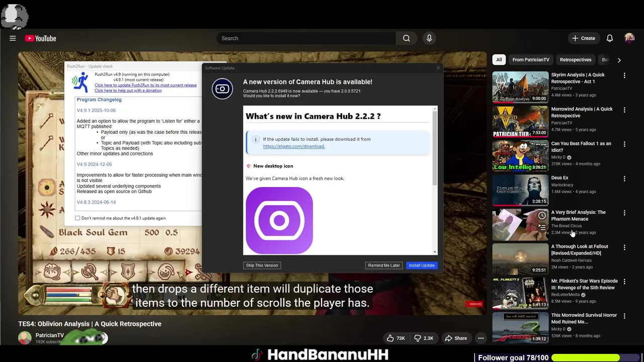Click link to update Push2Run to current release

[145, 85]
